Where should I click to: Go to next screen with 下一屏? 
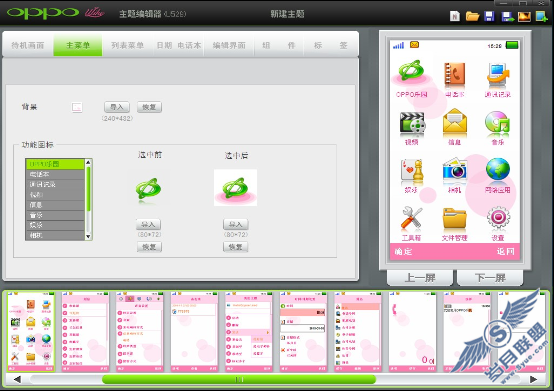coord(490,278)
